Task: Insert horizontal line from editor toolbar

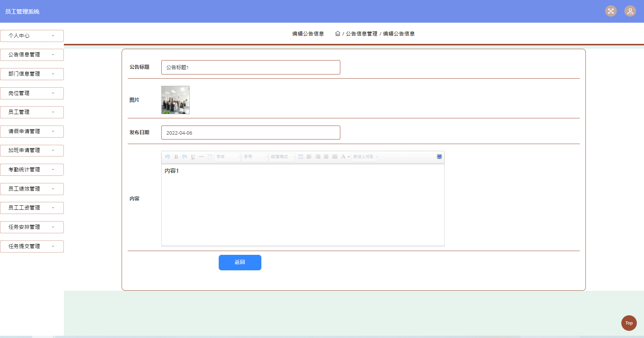Action: click(x=201, y=157)
